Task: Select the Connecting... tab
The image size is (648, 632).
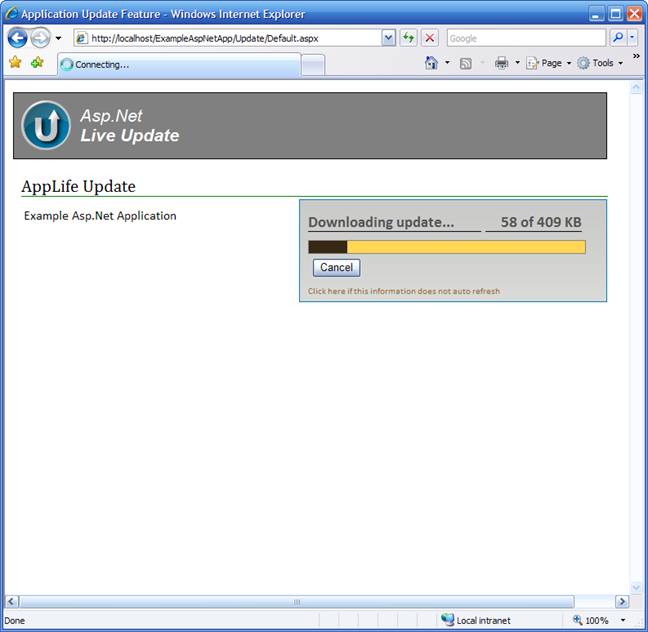Action: pos(179,64)
